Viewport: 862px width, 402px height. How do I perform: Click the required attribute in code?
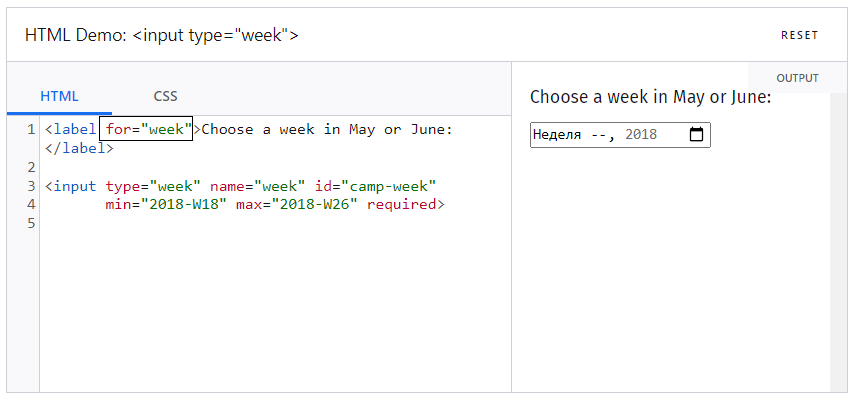pos(401,205)
